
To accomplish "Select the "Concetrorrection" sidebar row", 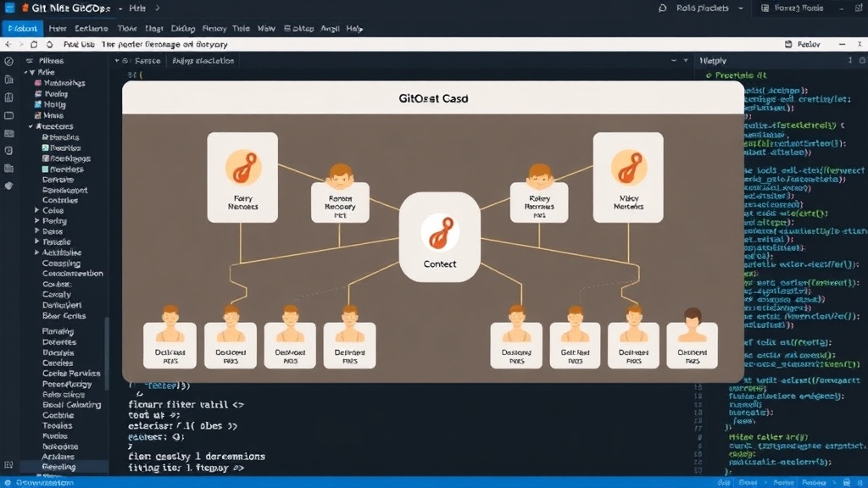I will tap(73, 274).
